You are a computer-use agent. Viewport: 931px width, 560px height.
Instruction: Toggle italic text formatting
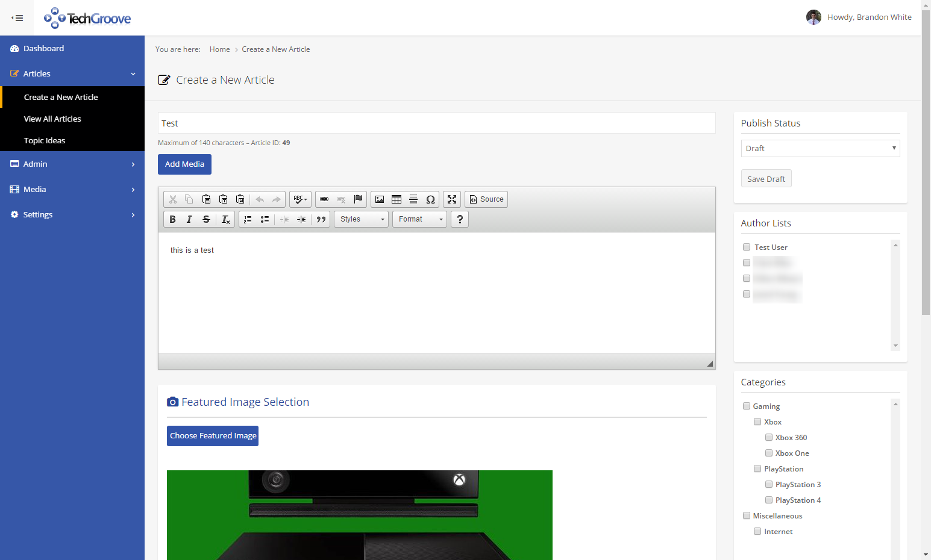pos(189,219)
